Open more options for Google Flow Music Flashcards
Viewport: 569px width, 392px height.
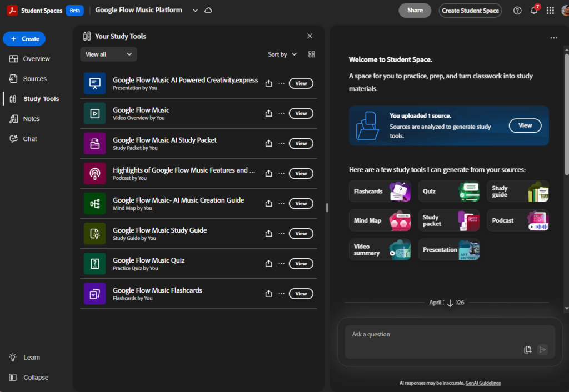[281, 294]
